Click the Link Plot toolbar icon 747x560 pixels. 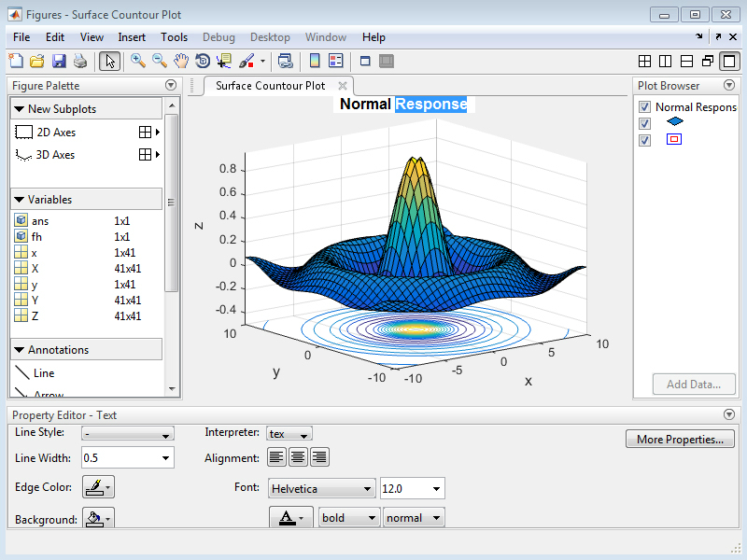point(285,61)
